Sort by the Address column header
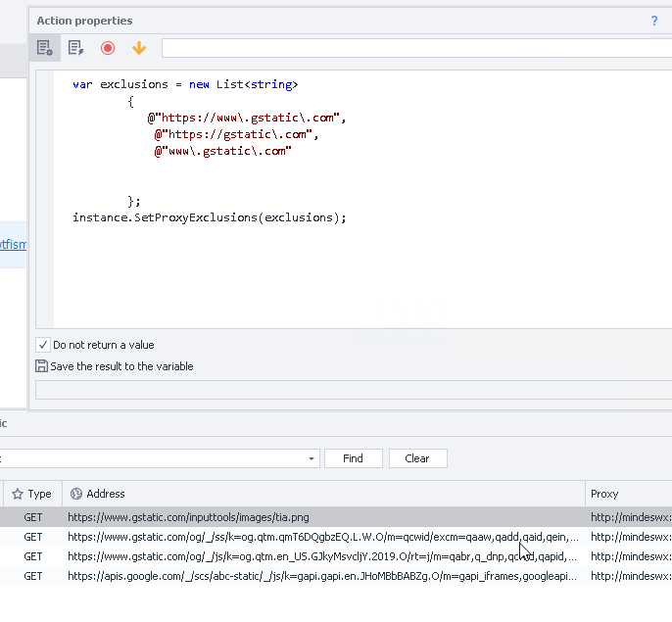The image size is (672, 622). click(106, 494)
